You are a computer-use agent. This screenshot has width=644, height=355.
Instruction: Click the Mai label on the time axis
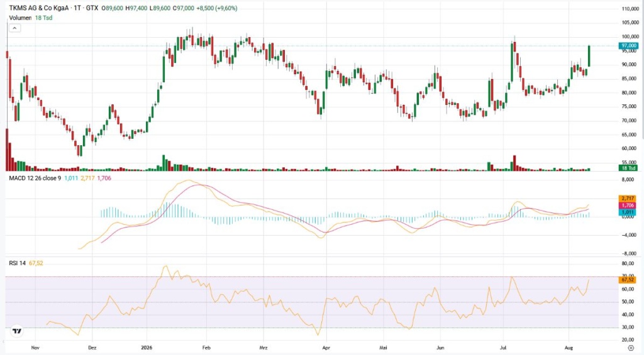click(x=383, y=347)
